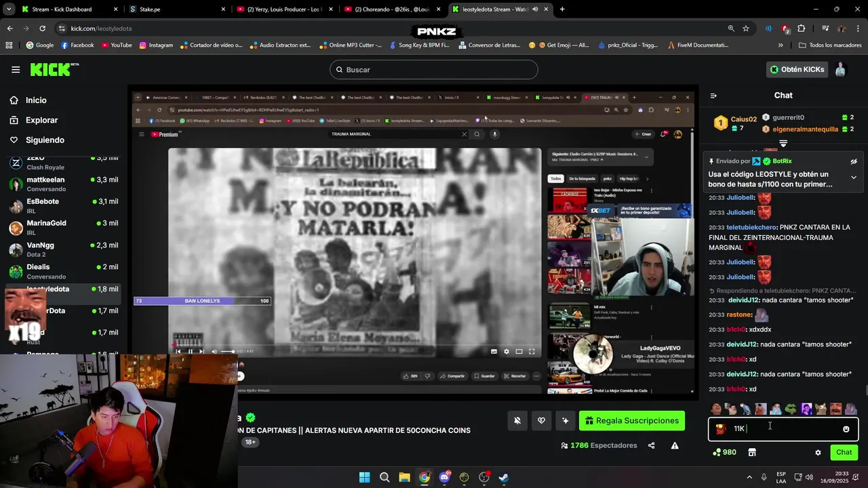Open the user profile avatar menu
Image resolution: width=868 pixels, height=488 pixels.
point(840,69)
